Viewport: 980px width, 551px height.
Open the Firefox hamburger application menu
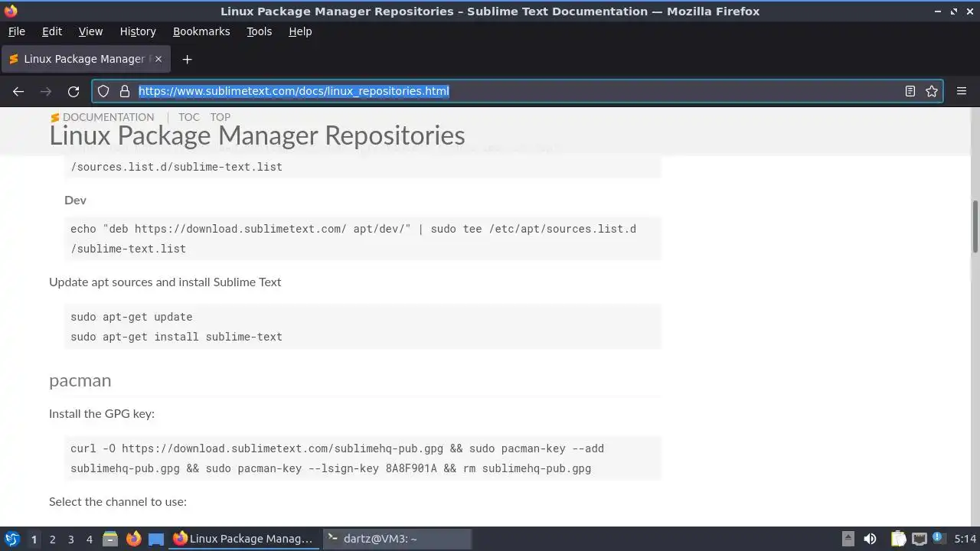tap(962, 91)
